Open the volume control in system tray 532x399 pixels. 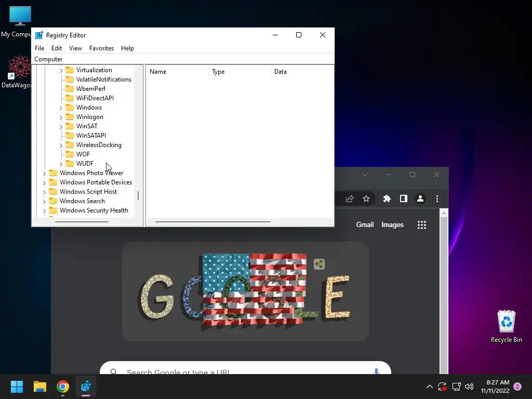tap(469, 387)
